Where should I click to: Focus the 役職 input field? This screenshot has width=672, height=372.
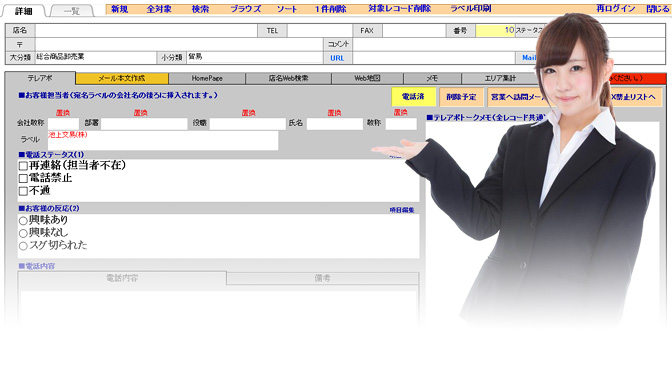pyautogui.click(x=248, y=123)
